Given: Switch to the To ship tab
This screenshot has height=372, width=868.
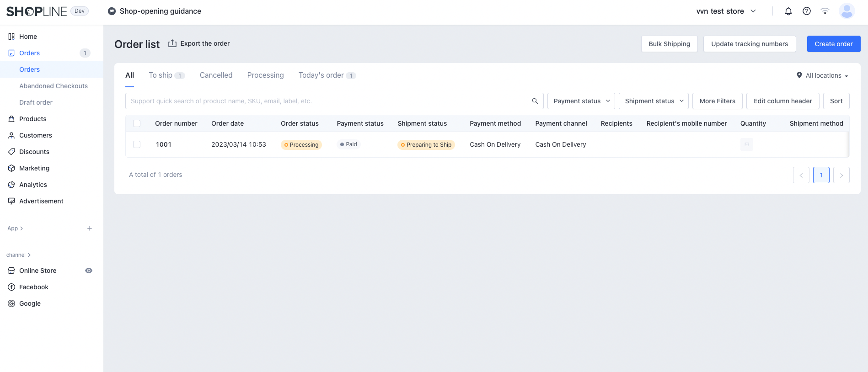Looking at the screenshot, I should (161, 75).
